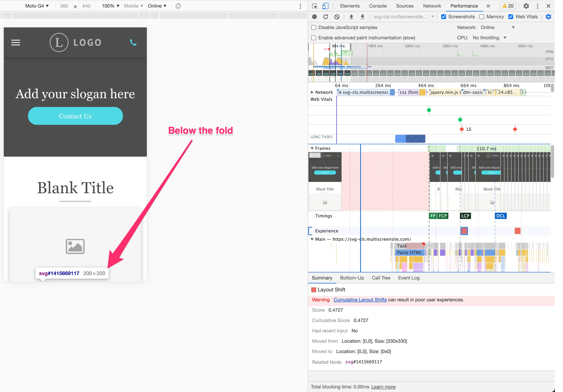
Task: Open the Moto G4 device list
Action: (x=37, y=6)
